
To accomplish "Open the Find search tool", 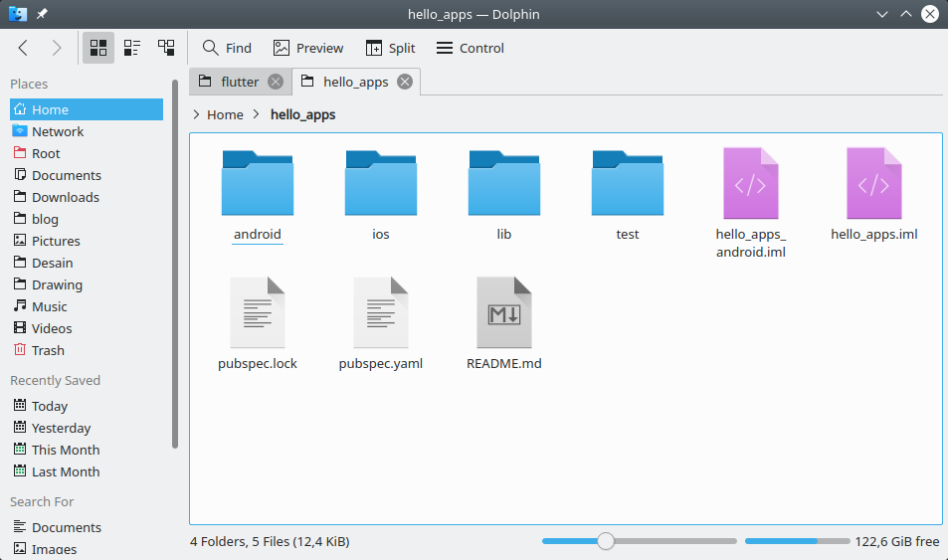I will [227, 48].
